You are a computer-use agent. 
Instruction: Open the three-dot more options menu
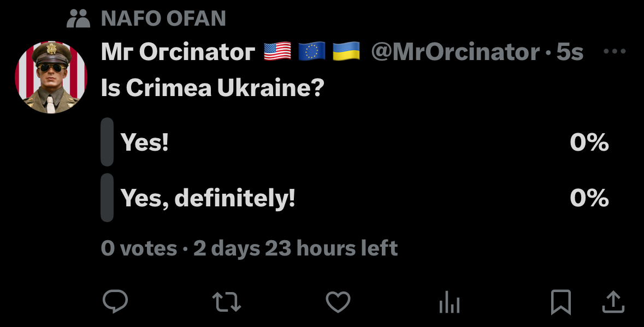pyautogui.click(x=615, y=52)
